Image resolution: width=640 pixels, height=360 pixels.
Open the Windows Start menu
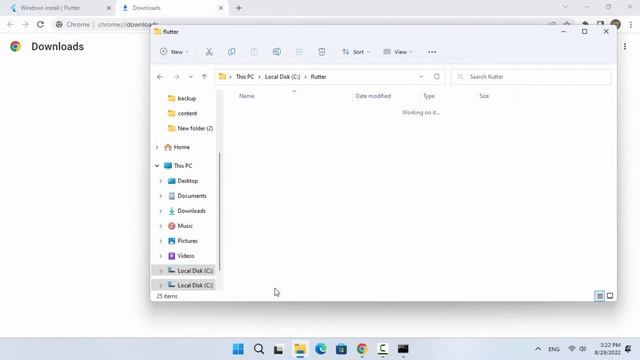238,349
